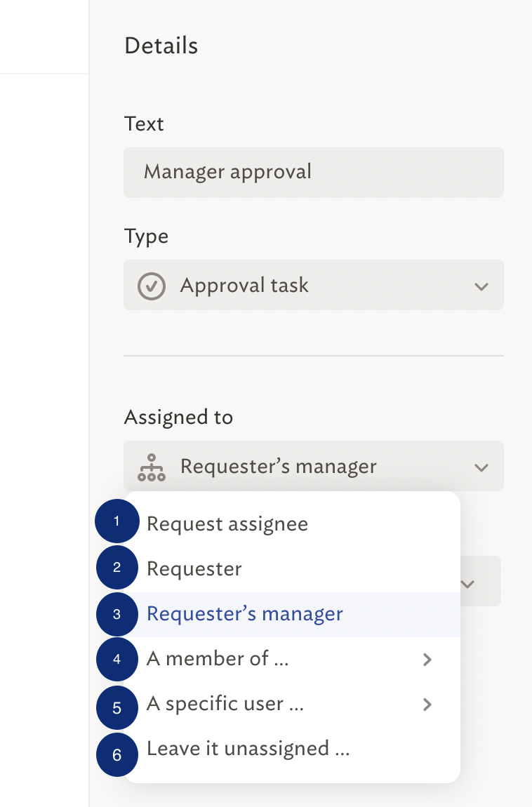Select 'A member of ...' menu entry

(x=292, y=659)
